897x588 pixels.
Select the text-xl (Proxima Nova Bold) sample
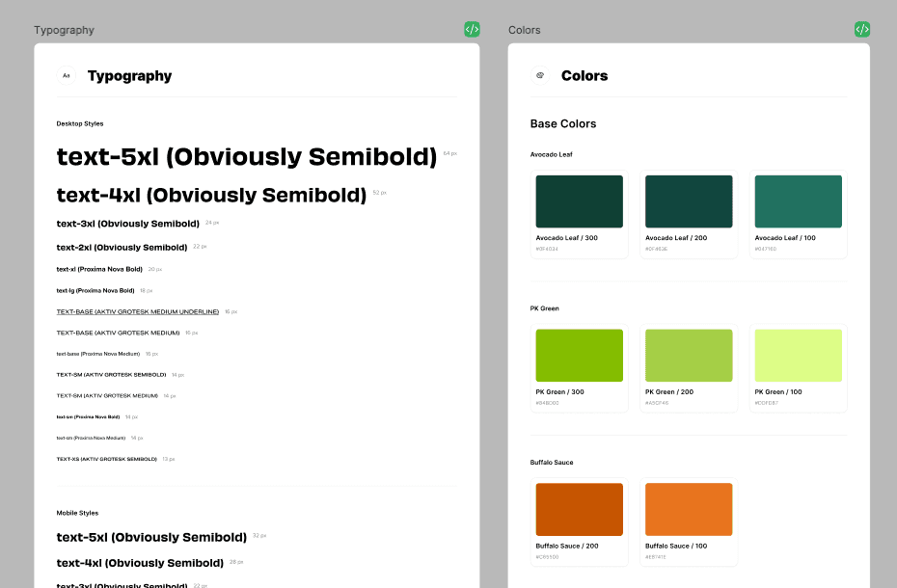coord(99,269)
